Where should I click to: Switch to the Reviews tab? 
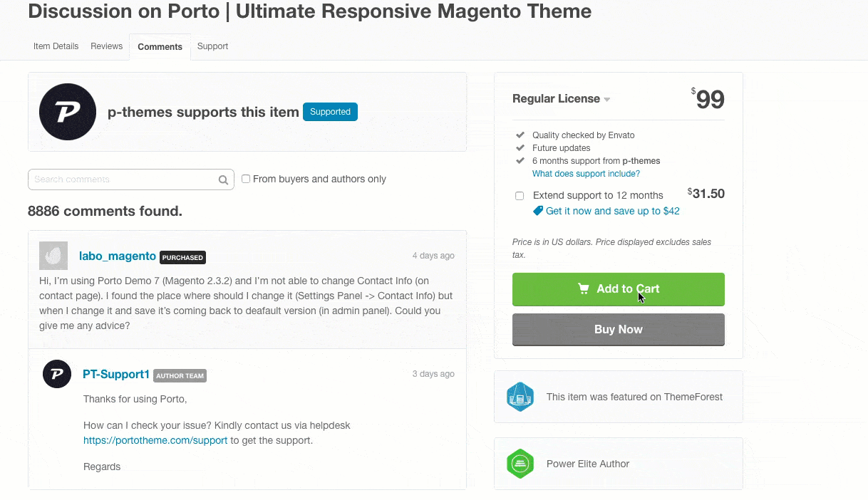click(x=107, y=46)
